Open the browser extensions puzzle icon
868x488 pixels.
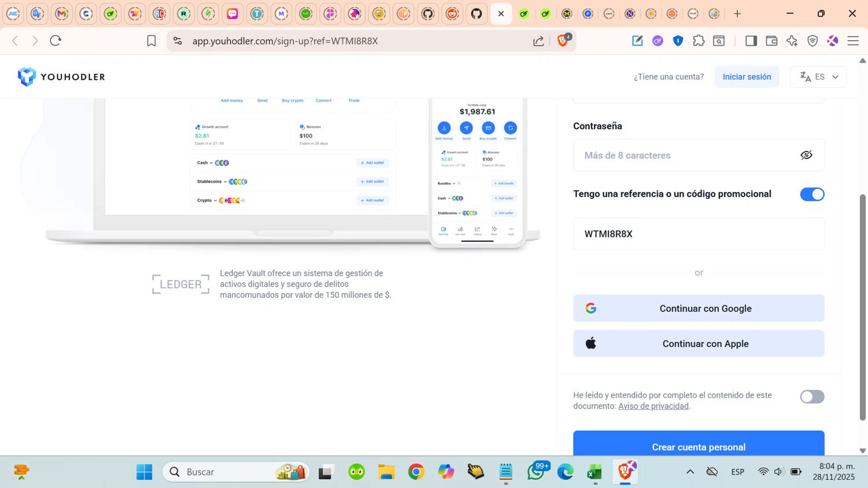click(698, 40)
